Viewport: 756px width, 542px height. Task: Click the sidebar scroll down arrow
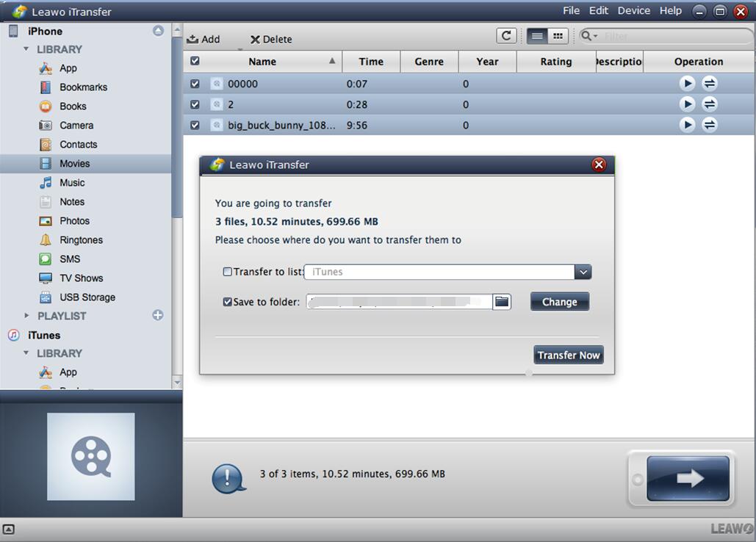coord(177,383)
